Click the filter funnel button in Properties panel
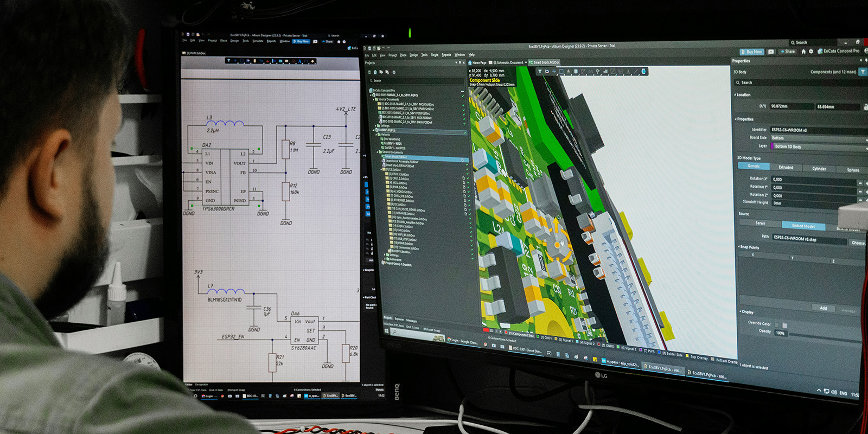868x434 pixels. pyautogui.click(x=862, y=72)
